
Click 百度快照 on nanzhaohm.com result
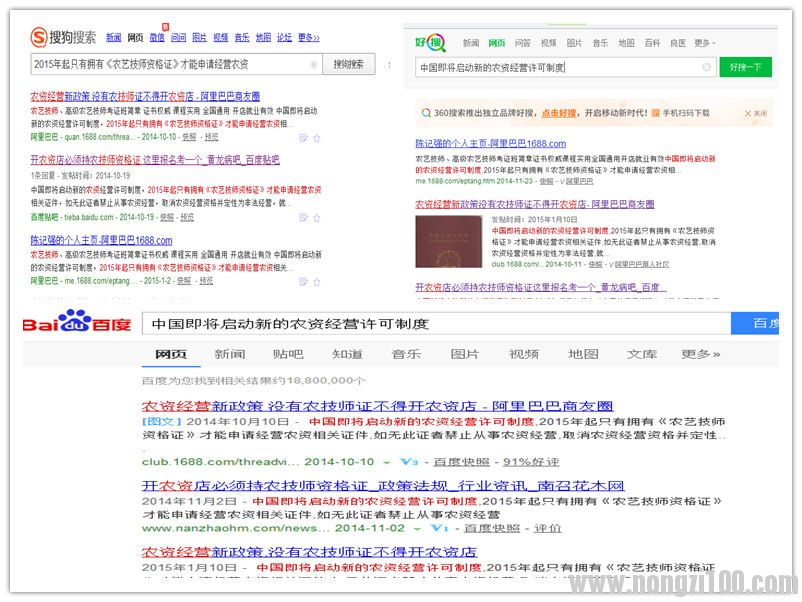[492, 528]
